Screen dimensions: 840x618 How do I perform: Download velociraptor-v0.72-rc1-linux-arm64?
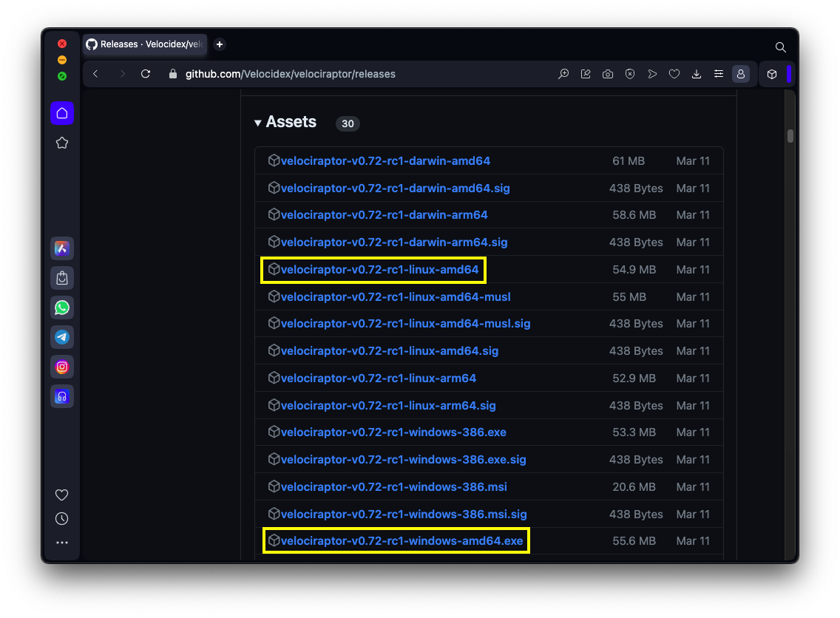coord(378,378)
